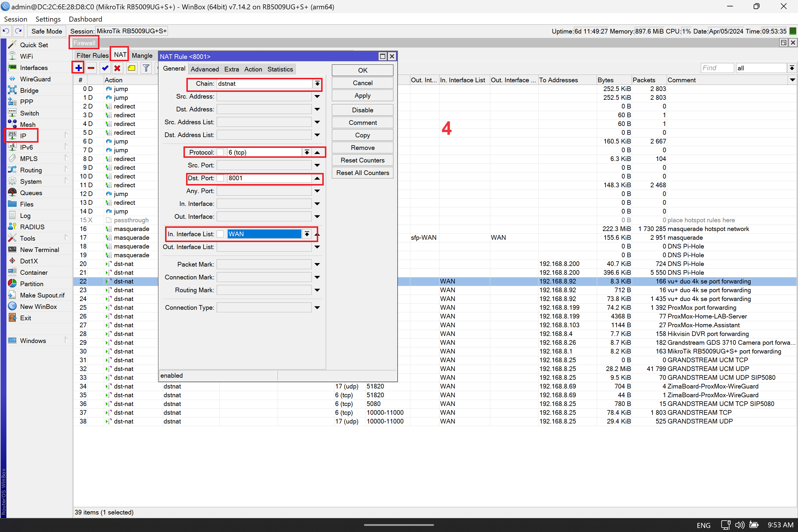Open the Settings menu
The height and width of the screenshot is (532, 798).
click(x=48, y=19)
